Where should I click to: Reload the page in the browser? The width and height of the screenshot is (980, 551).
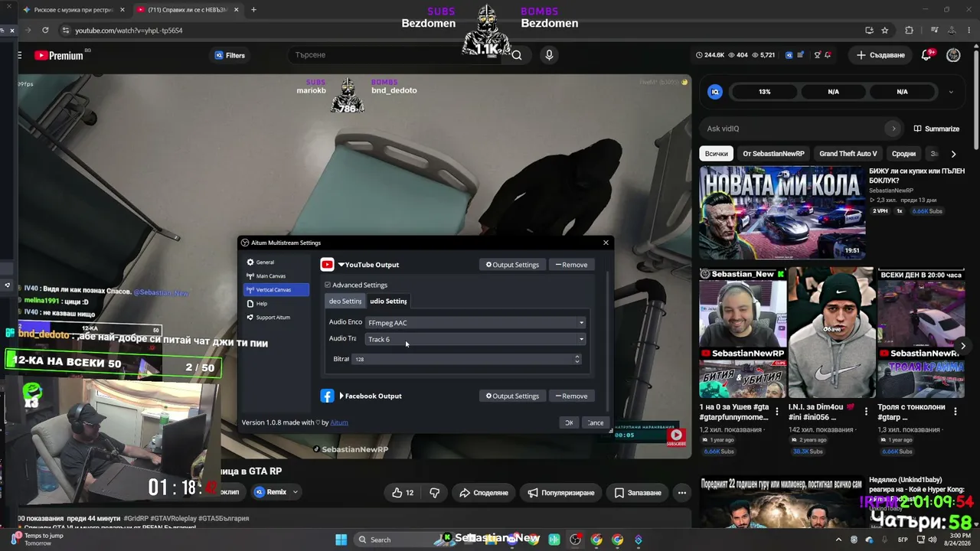45,31
